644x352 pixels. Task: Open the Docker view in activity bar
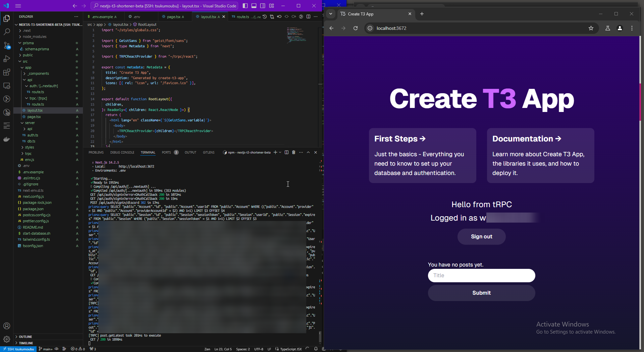coord(7,139)
